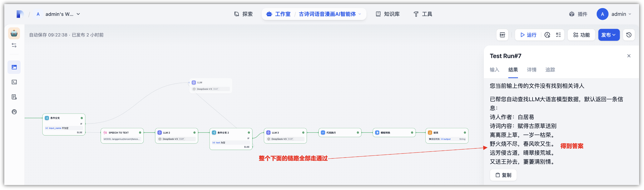Viewport: 644px width, 190px height.
Task: Go to 探索 explore menu
Action: (244, 14)
